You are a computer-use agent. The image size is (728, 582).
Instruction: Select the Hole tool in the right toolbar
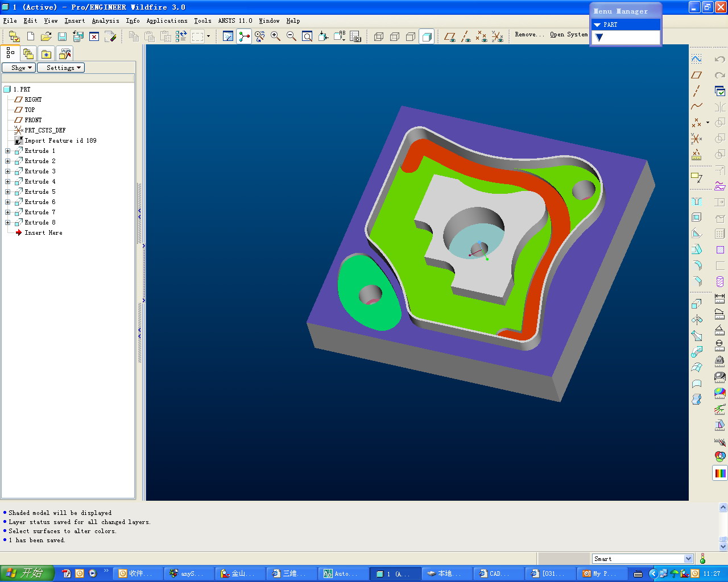coord(697,202)
